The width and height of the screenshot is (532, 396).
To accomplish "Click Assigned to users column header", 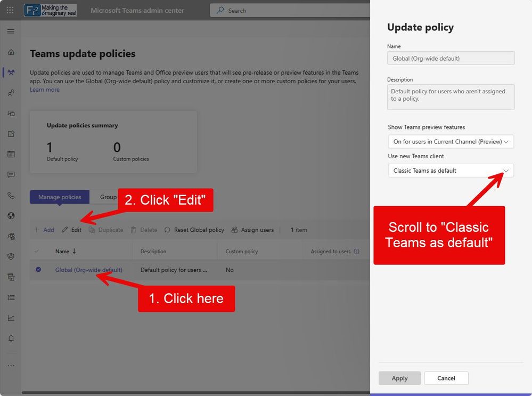I will (x=331, y=252).
